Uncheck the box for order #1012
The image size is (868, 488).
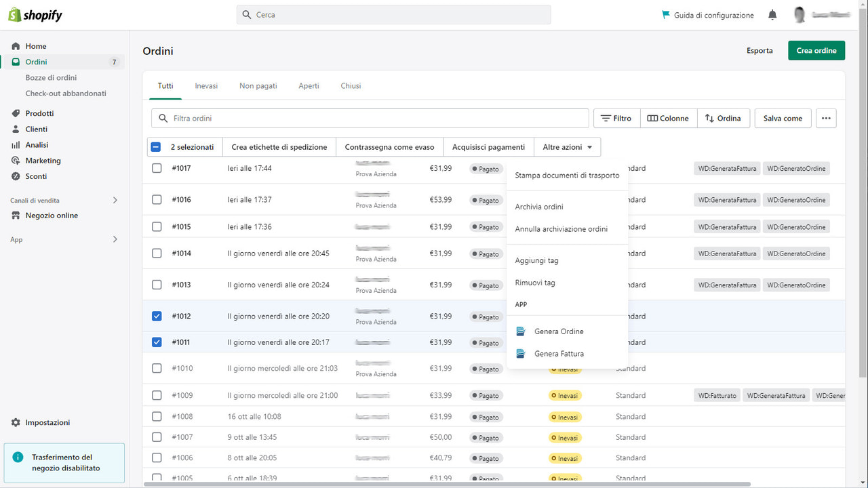(x=157, y=317)
